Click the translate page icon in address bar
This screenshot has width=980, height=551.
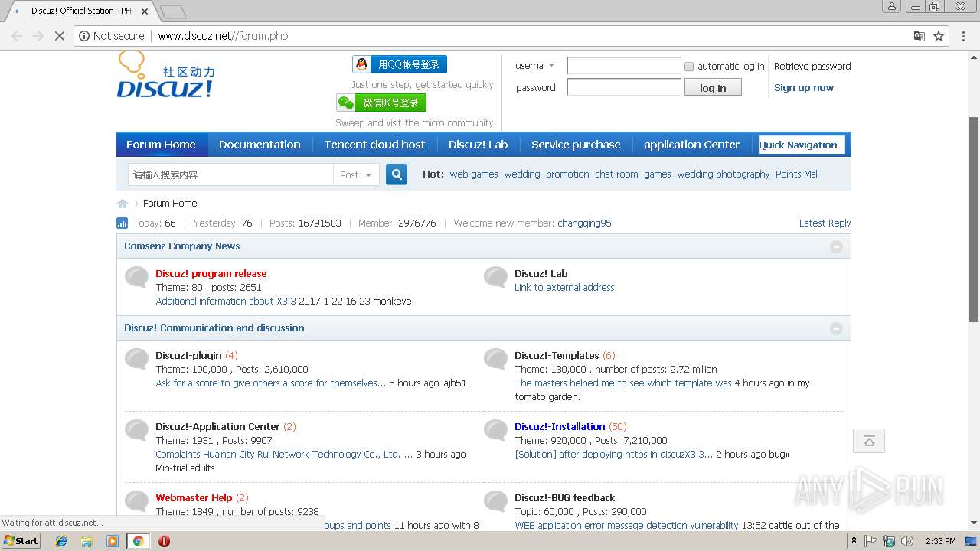(920, 36)
